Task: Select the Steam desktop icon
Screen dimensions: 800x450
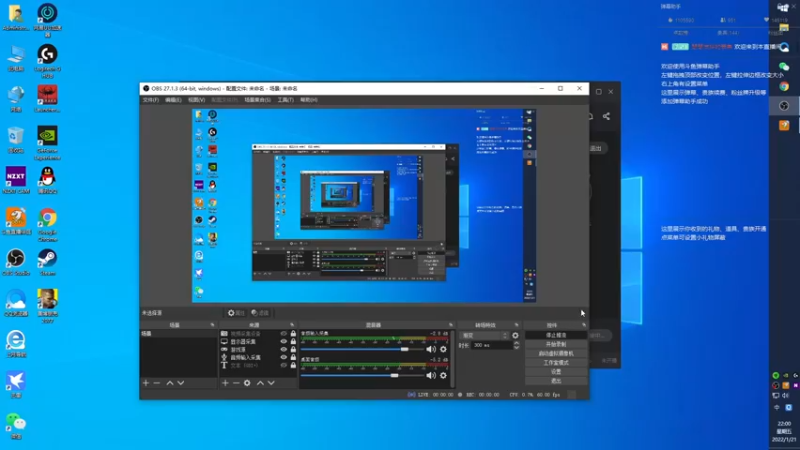Action: point(47,262)
